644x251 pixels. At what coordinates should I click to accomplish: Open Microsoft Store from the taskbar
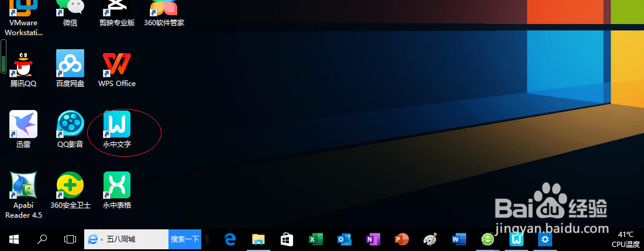(x=286, y=239)
